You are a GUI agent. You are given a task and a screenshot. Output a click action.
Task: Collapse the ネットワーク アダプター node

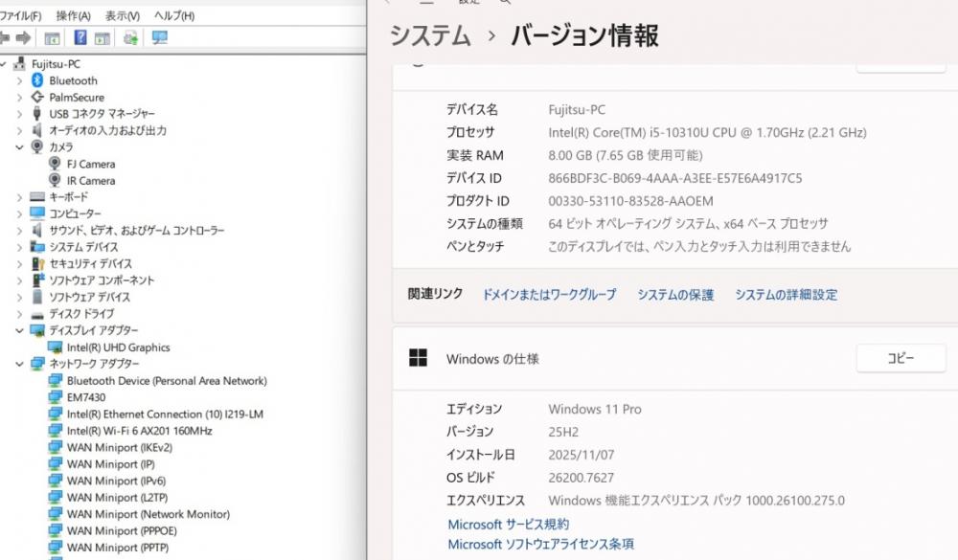[19, 364]
